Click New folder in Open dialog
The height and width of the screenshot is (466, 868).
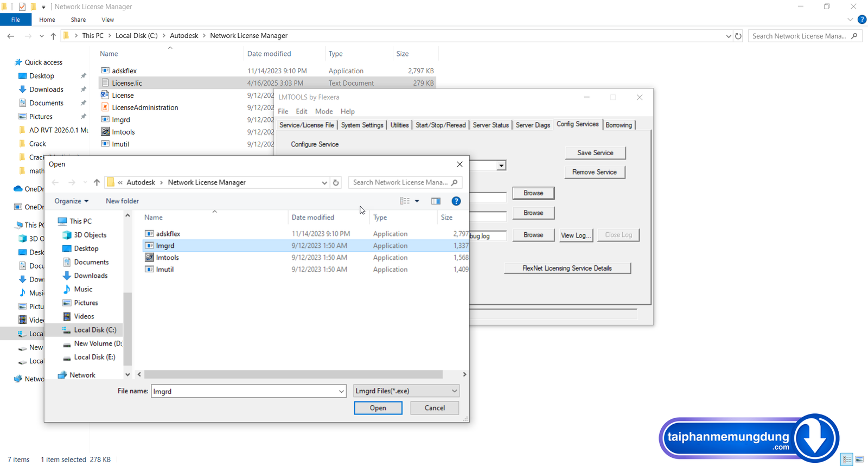pyautogui.click(x=122, y=201)
